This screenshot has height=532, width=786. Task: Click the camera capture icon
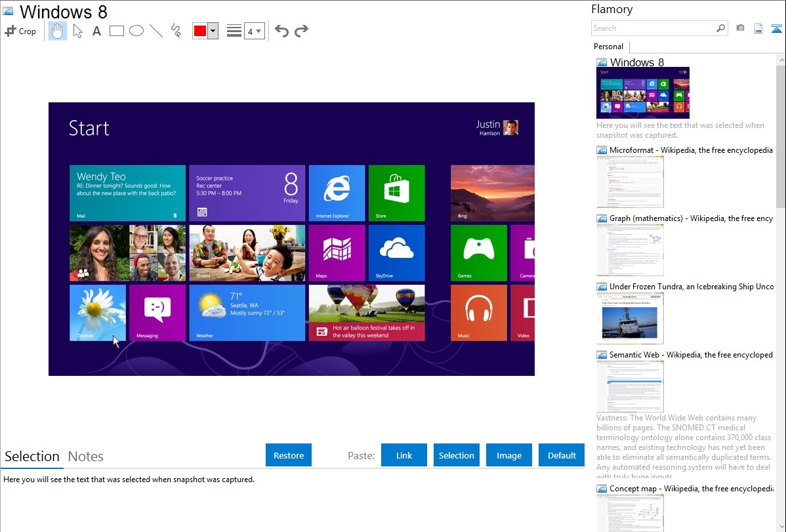click(740, 28)
